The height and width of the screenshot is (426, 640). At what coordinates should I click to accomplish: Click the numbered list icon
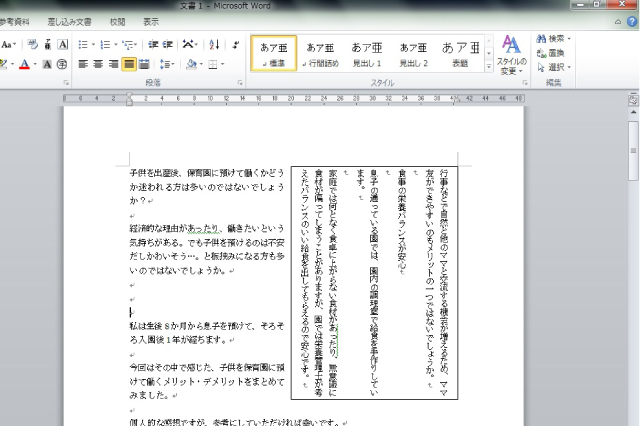(105, 44)
